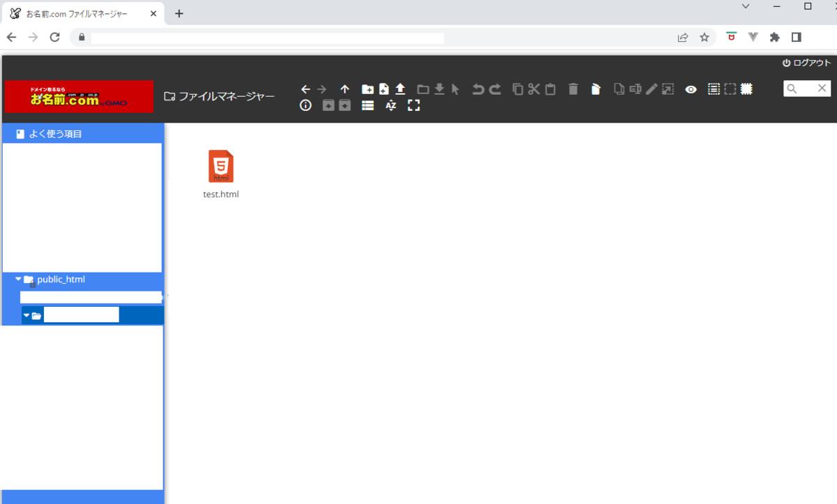Toggle the list view layout
This screenshot has width=837, height=504.
pyautogui.click(x=368, y=105)
